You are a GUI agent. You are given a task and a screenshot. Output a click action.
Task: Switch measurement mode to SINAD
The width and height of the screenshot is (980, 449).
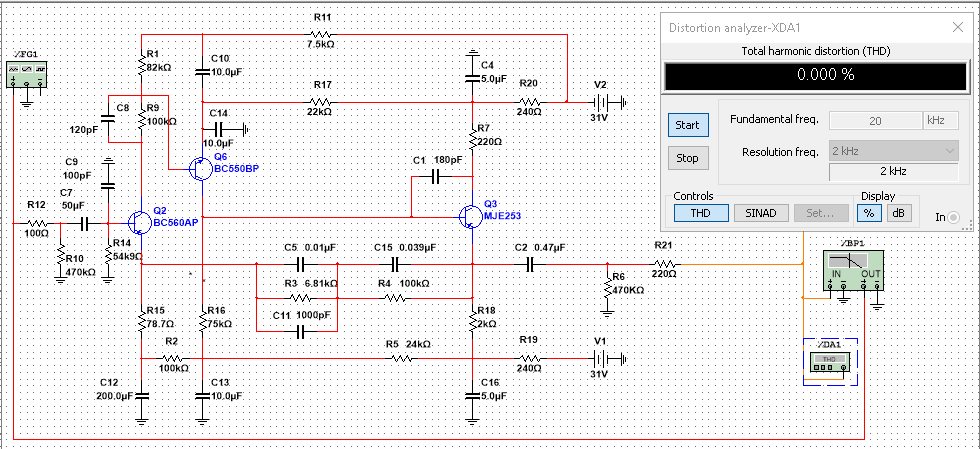coord(761,212)
